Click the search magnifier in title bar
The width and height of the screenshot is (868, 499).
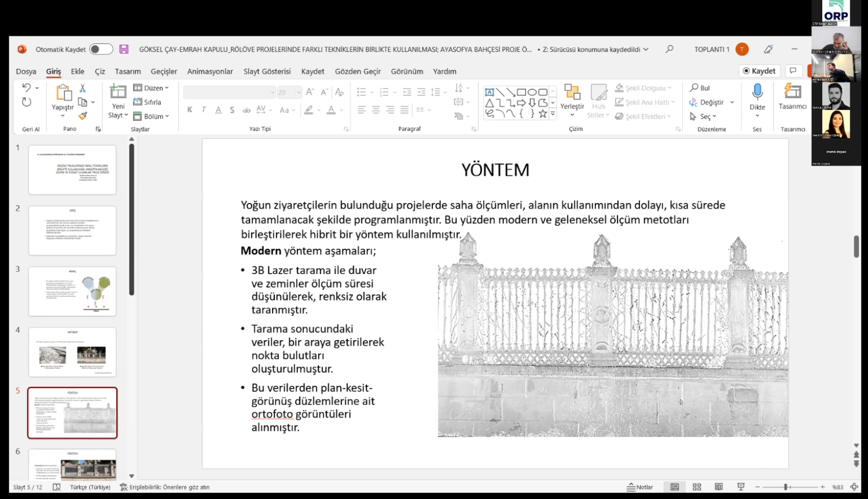coord(670,49)
